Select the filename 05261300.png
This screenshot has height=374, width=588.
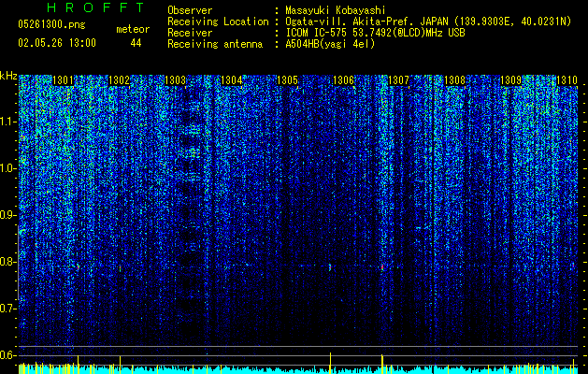click(x=51, y=24)
